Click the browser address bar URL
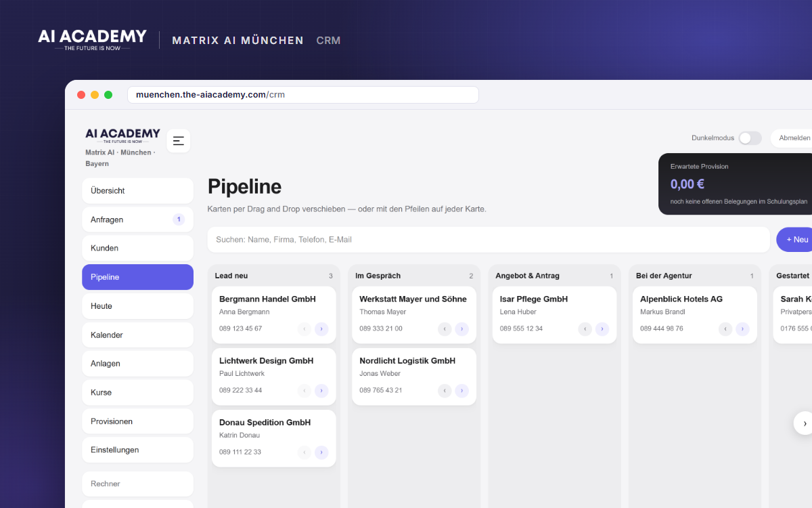The width and height of the screenshot is (812, 508). point(302,95)
